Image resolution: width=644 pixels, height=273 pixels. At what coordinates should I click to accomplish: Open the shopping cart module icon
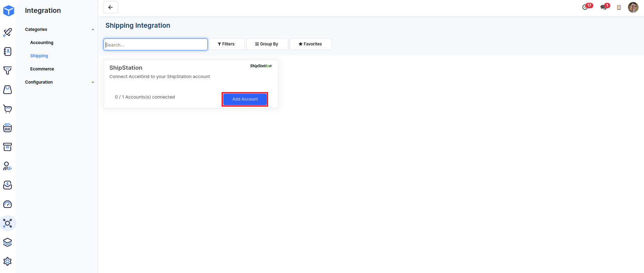tap(8, 109)
